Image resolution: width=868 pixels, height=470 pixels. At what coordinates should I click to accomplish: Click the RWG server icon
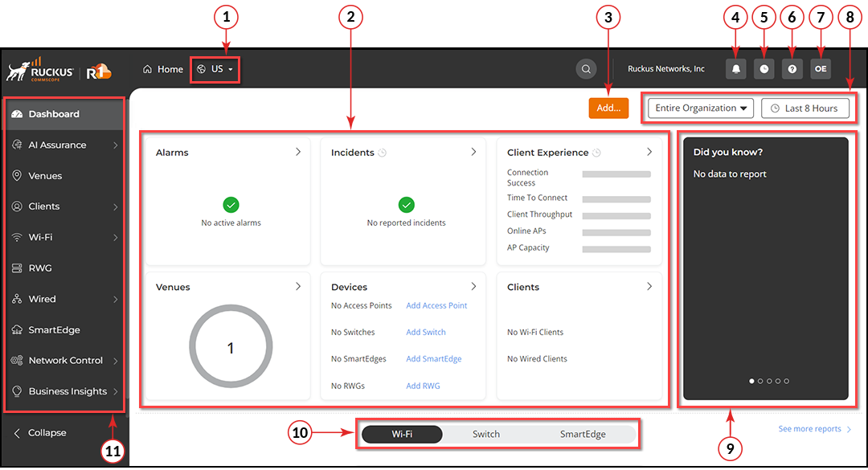[17, 268]
